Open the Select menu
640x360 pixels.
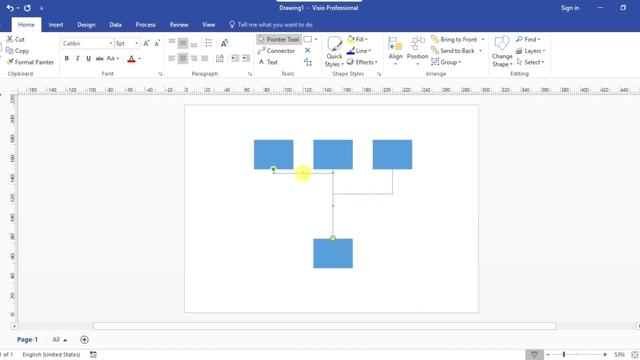point(530,62)
